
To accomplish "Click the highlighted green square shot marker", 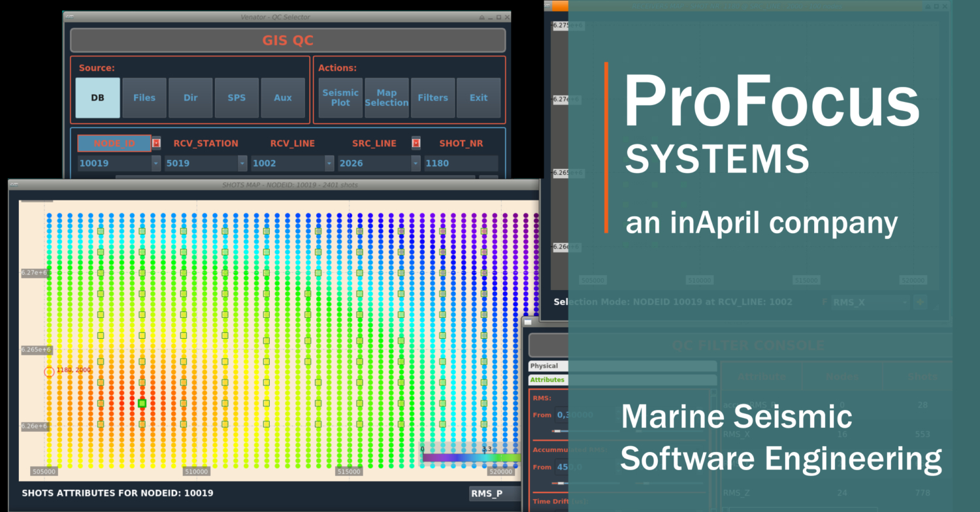I will tap(142, 404).
